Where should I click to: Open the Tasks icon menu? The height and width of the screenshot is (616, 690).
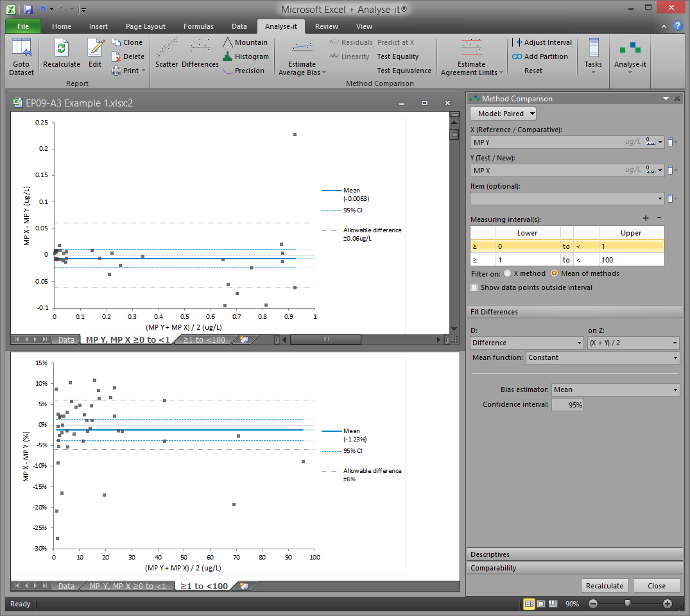point(593,47)
